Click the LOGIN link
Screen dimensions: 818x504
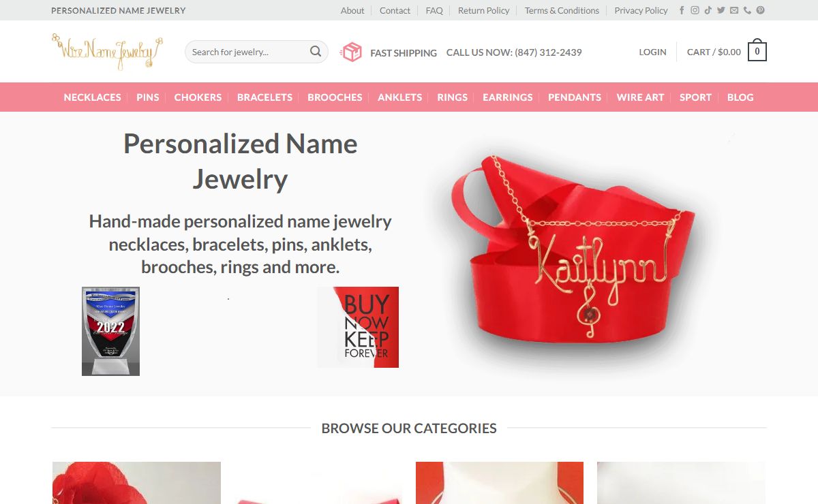pos(652,52)
